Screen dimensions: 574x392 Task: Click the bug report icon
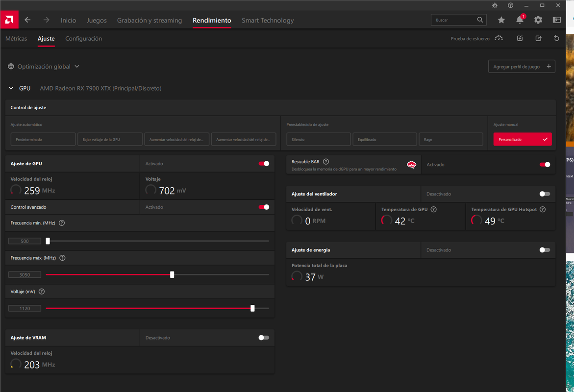click(495, 5)
